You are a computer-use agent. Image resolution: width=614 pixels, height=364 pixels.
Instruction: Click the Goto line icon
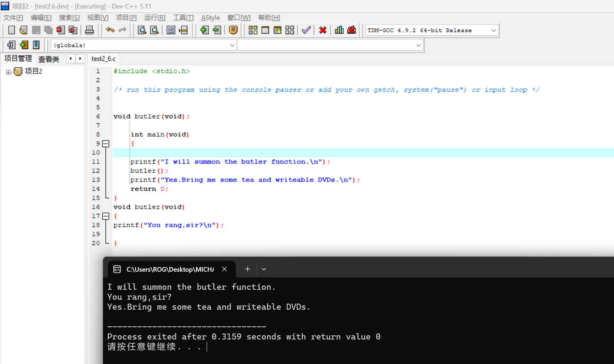[x=183, y=30]
